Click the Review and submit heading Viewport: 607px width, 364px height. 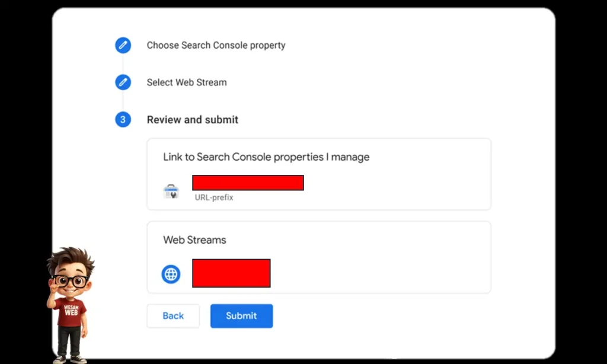click(192, 119)
